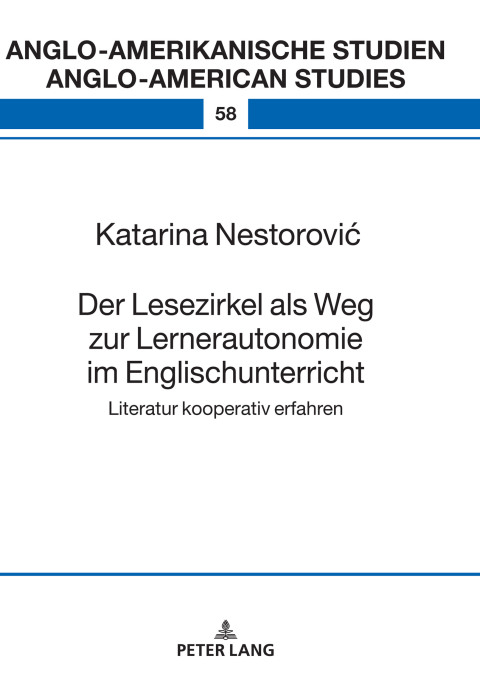480x681 pixels.
Task: Click the volume number 58
Action: pos(226,114)
